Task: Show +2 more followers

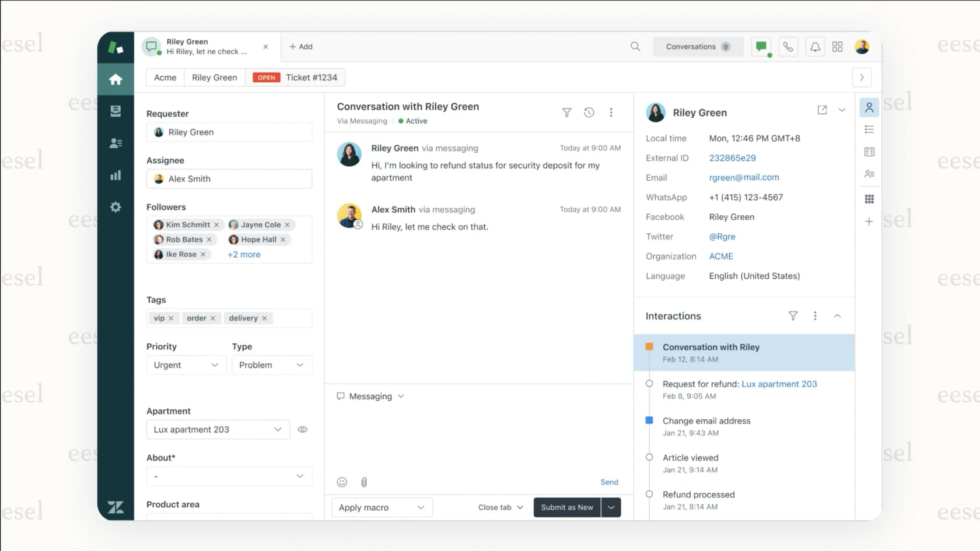Action: [244, 255]
